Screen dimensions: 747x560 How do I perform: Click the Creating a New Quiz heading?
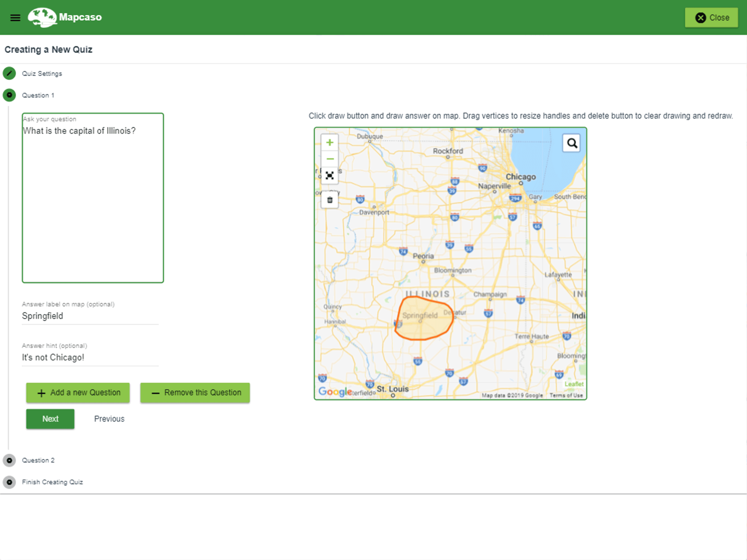click(x=48, y=50)
